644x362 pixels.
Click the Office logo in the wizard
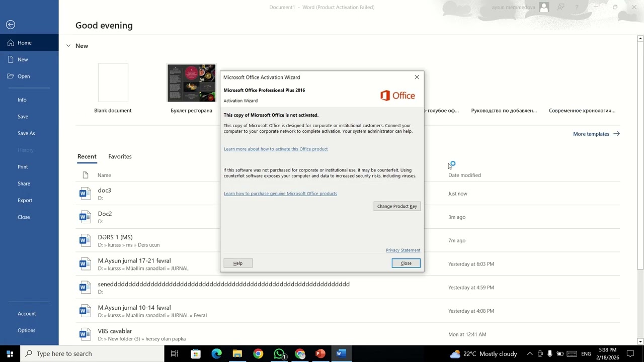coord(397,96)
